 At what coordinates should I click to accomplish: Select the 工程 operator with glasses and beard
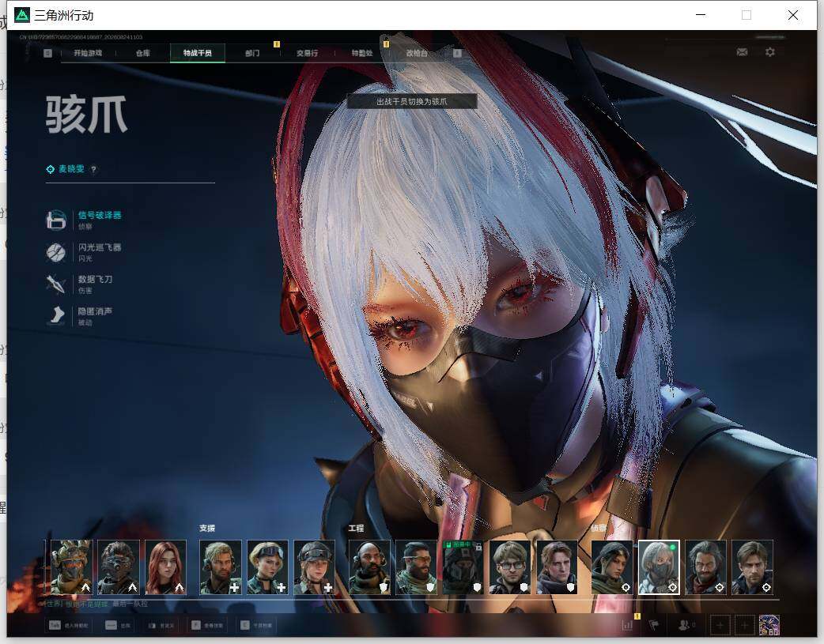416,567
